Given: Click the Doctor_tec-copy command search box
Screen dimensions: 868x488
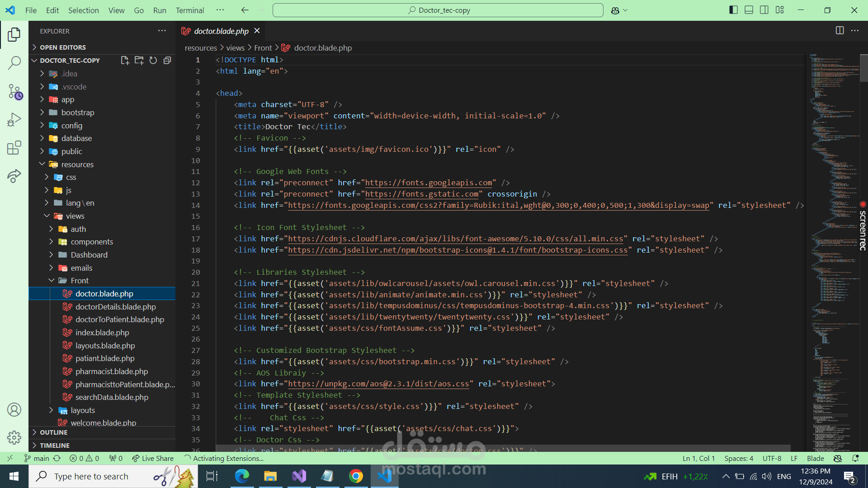Looking at the screenshot, I should coord(438,10).
